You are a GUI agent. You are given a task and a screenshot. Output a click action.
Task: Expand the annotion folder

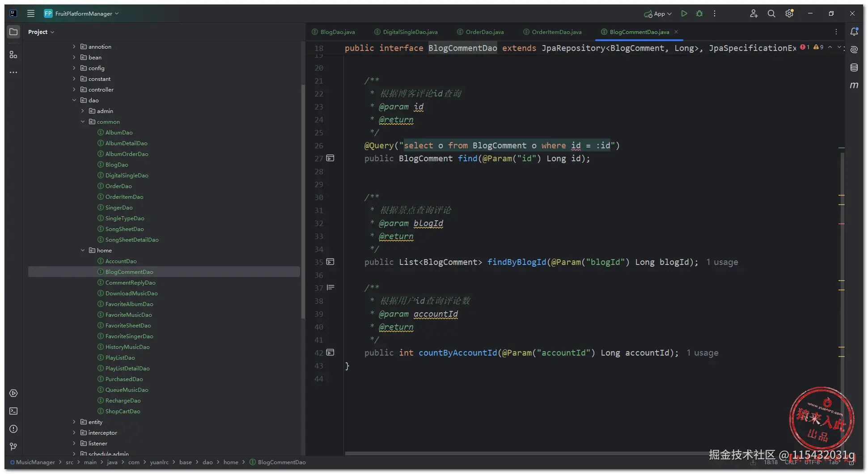[74, 46]
